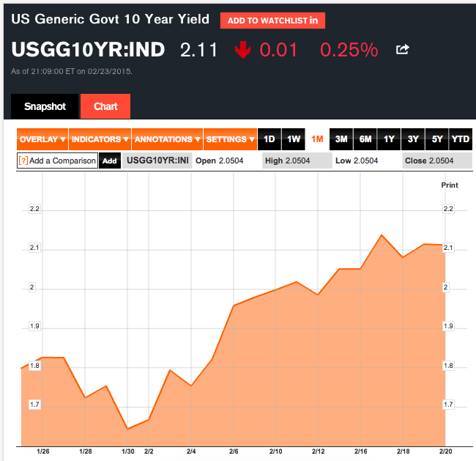
Task: Click the 1/30 date label on axis
Action: pyautogui.click(x=128, y=451)
